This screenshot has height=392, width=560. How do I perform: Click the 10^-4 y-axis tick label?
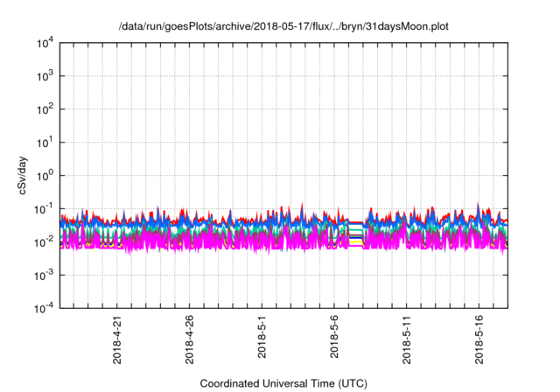pyautogui.click(x=45, y=307)
